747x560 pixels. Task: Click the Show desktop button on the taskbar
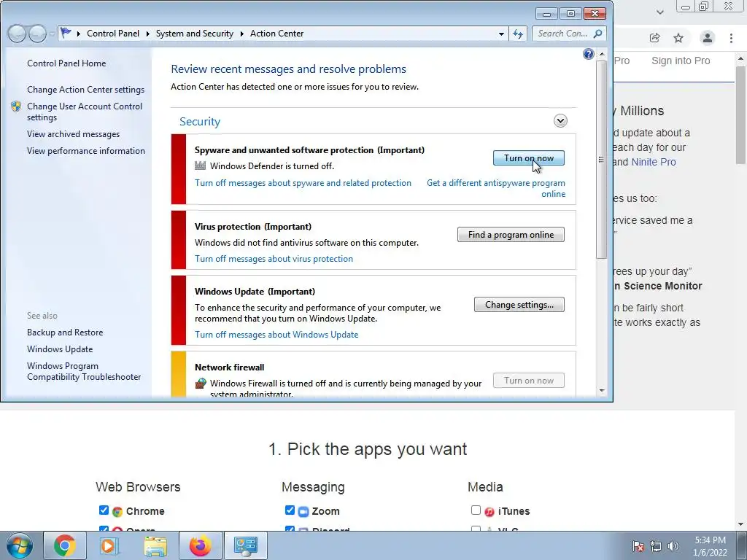(742, 545)
